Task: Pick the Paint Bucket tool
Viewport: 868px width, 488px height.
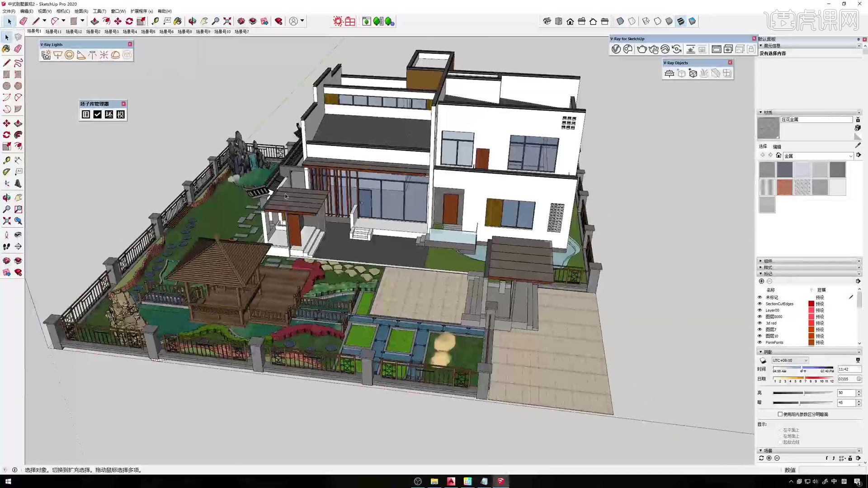Action: click(x=178, y=21)
